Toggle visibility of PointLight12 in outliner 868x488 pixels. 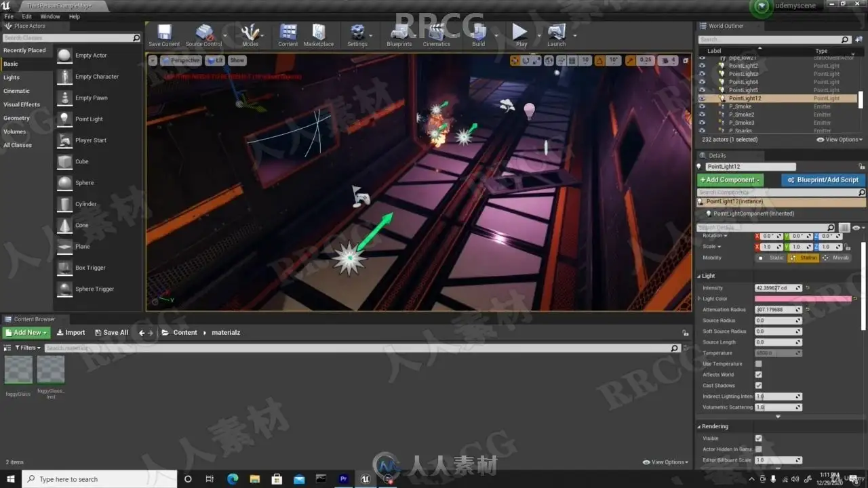702,98
